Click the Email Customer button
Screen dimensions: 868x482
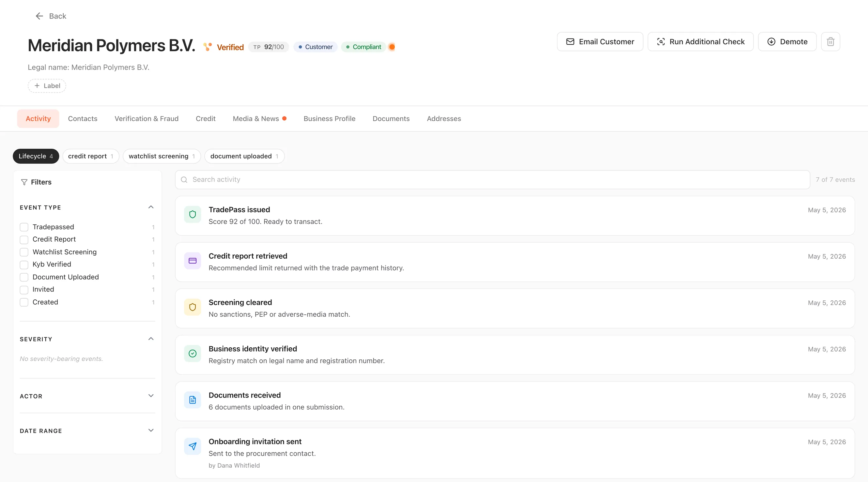coord(600,42)
